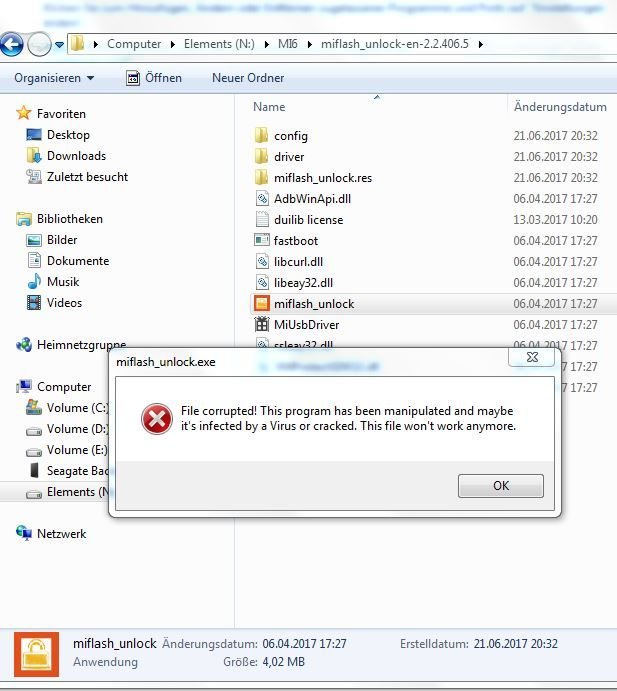Select the miflash_unlock application icon
Viewport: 617px width, 691px height.
261,304
